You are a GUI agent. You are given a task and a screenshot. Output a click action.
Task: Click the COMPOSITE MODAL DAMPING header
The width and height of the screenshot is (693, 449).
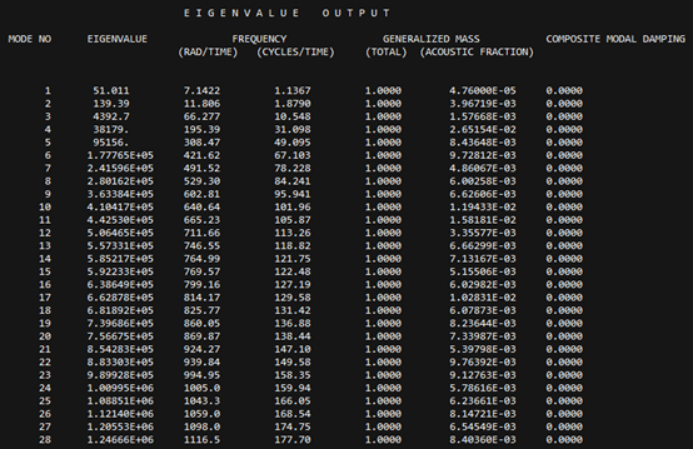(x=616, y=39)
